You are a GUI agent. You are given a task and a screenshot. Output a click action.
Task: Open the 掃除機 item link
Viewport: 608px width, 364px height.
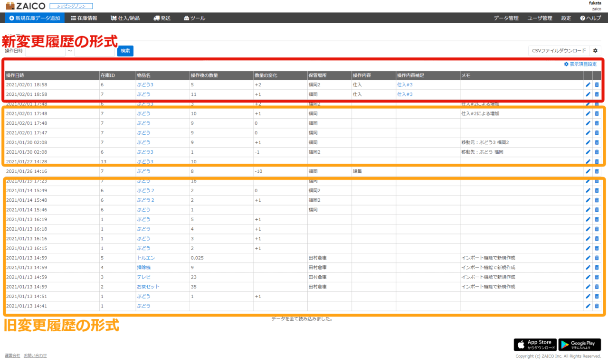click(x=143, y=267)
